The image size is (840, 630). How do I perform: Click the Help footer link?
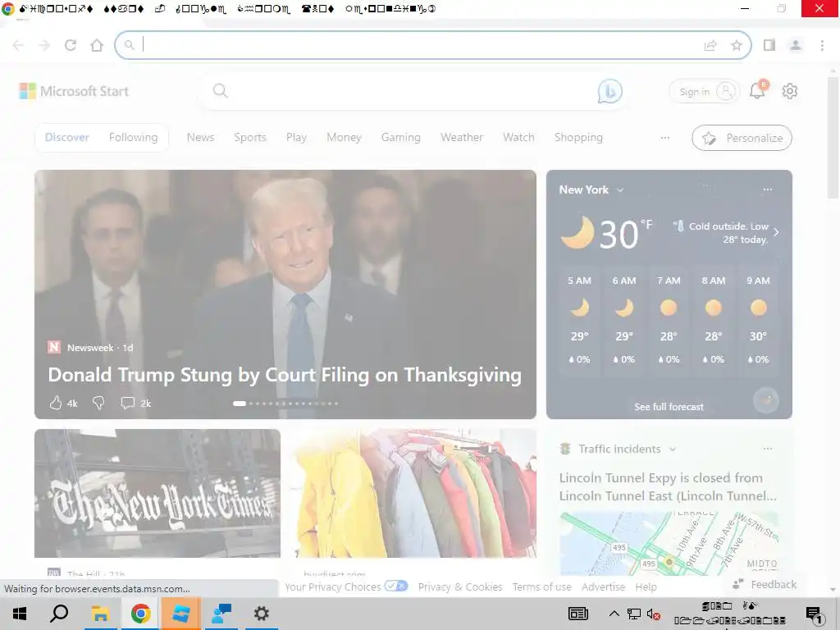(646, 587)
